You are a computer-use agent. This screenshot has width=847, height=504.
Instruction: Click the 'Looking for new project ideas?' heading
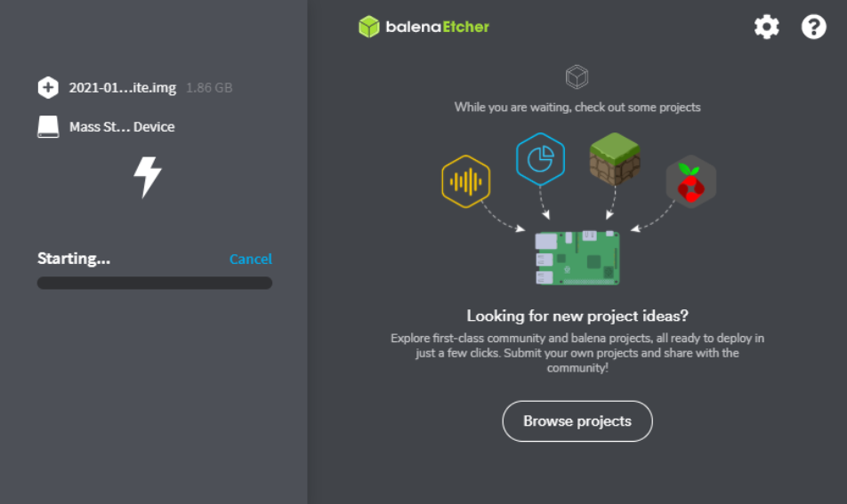point(577,316)
